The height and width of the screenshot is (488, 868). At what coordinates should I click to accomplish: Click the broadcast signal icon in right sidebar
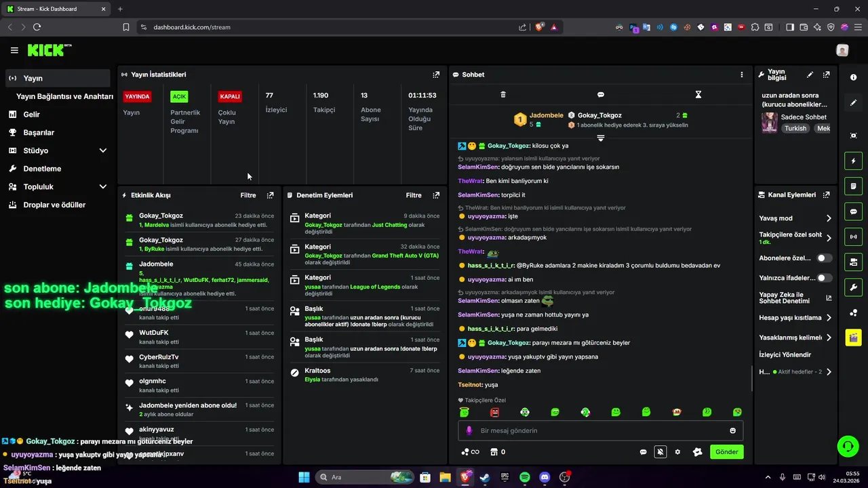[x=853, y=237]
